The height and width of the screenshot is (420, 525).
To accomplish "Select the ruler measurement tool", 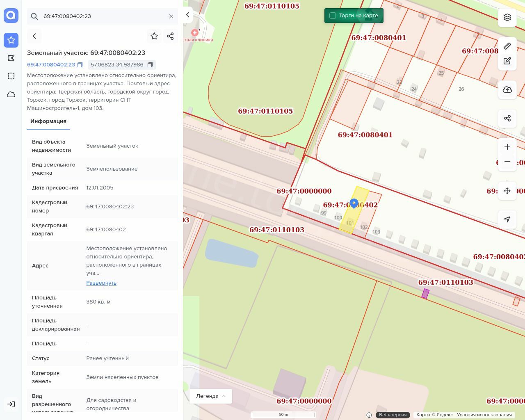I will tap(507, 46).
